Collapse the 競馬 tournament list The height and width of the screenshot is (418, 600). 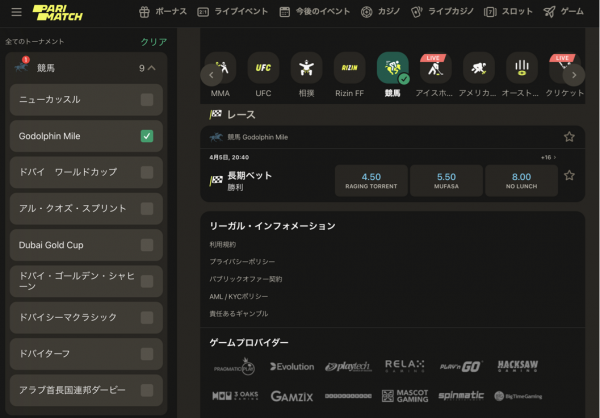152,68
